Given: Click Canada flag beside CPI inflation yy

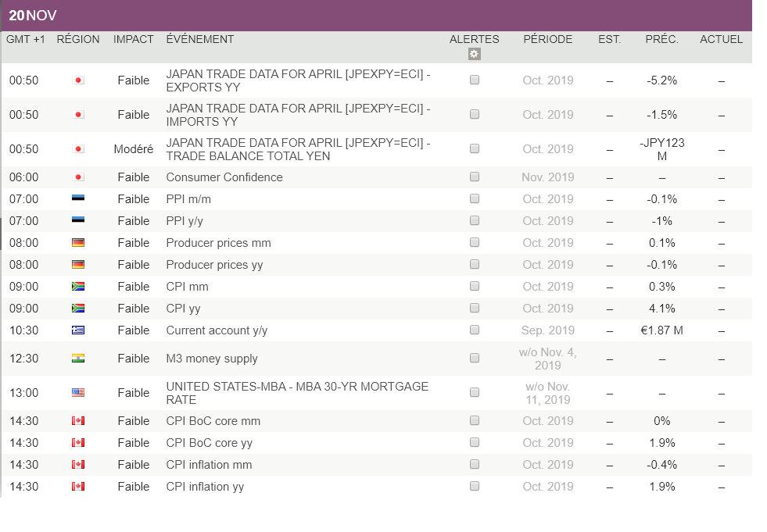Looking at the screenshot, I should click(78, 487).
